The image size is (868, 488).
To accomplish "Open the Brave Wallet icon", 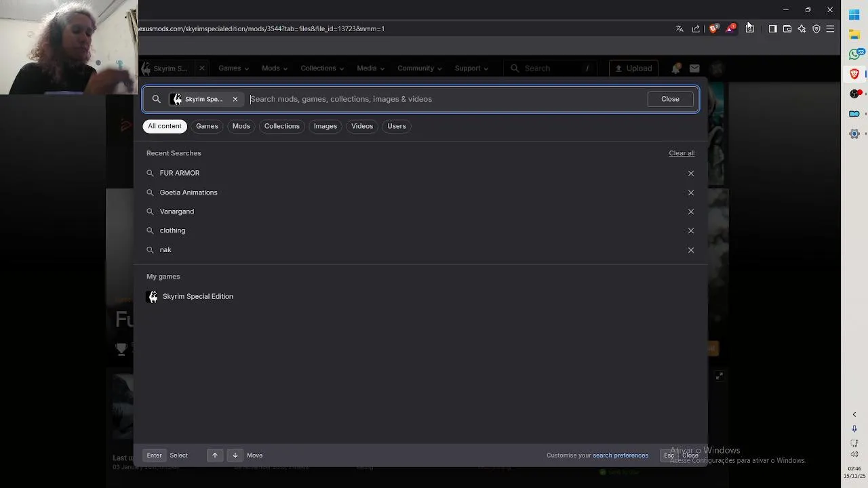I will click(787, 28).
